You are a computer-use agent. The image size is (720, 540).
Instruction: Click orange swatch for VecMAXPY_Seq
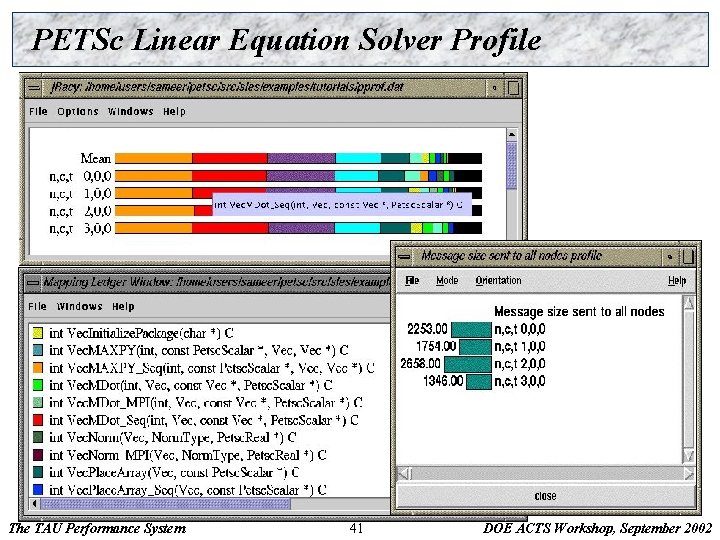click(x=38, y=367)
